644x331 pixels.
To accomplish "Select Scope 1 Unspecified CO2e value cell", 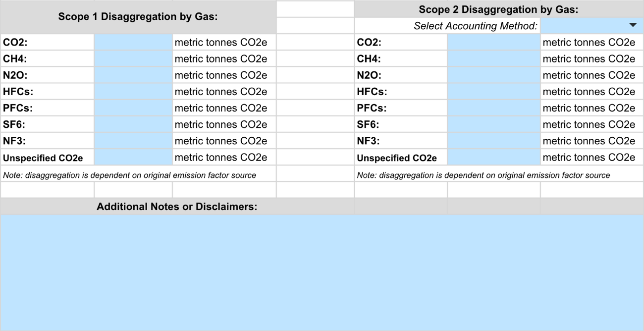I will [133, 157].
